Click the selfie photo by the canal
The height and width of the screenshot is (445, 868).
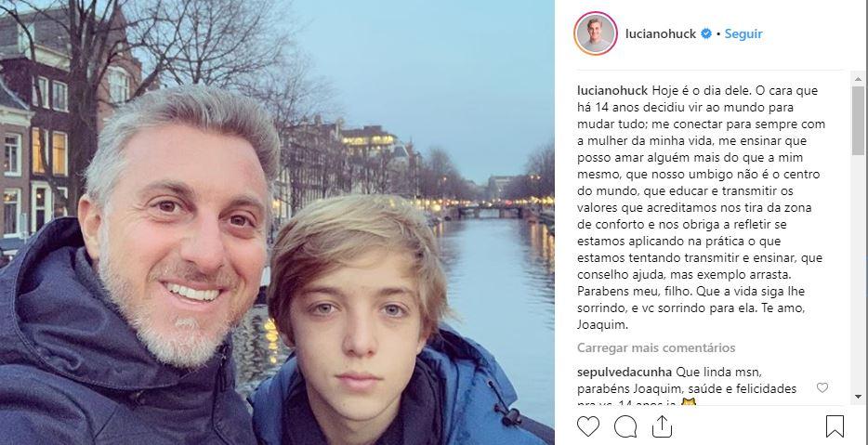(277, 222)
